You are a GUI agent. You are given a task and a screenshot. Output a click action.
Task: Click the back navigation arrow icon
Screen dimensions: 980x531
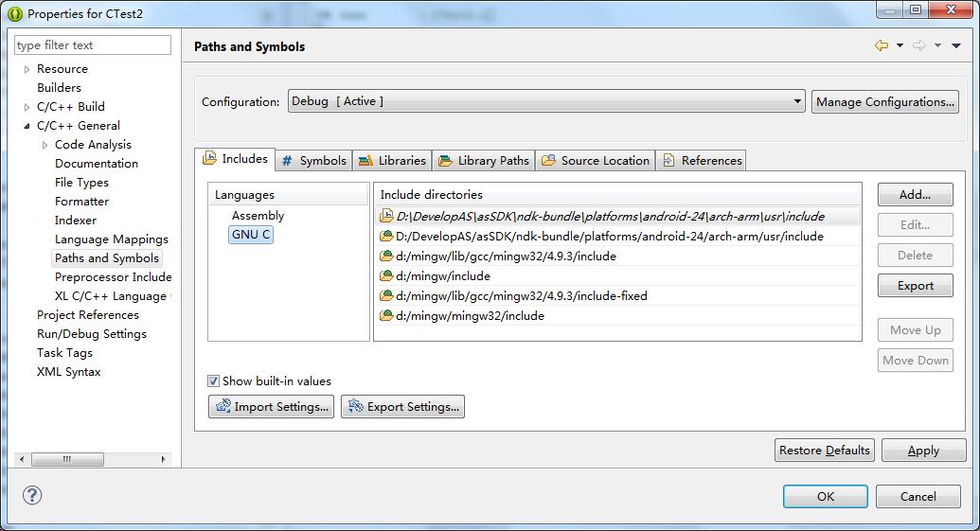(882, 45)
